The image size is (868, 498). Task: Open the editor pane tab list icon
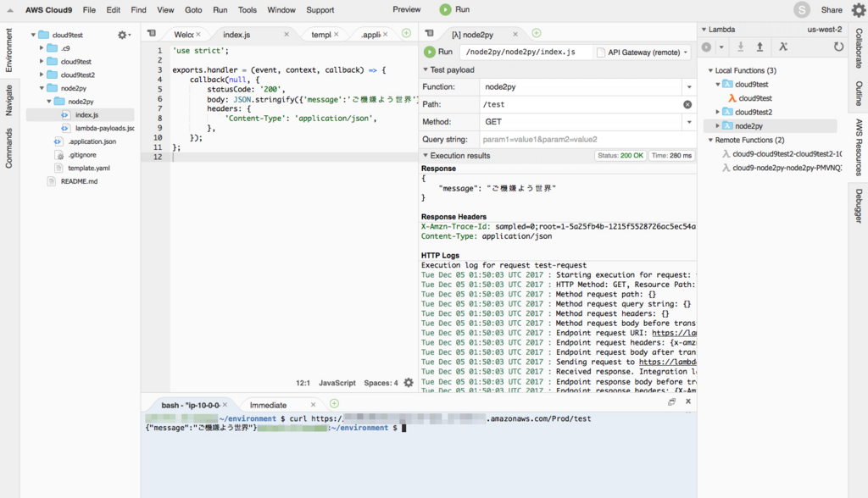point(151,33)
